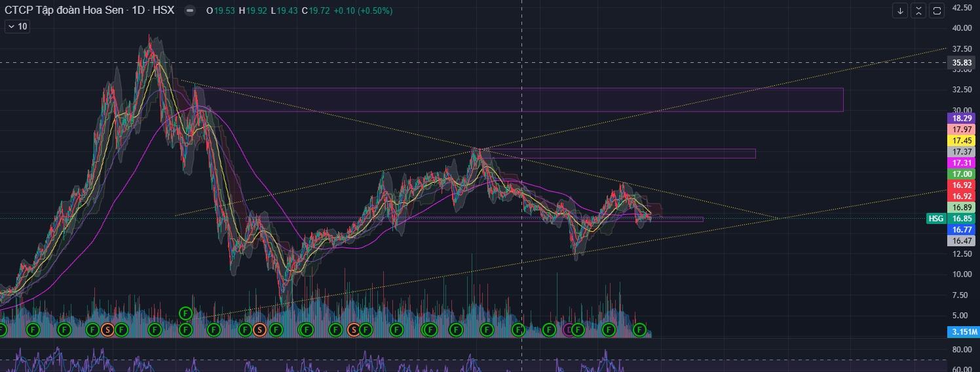Image resolution: width=980 pixels, height=372 pixels.
Task: Click the rightmost green F event marker
Action: (x=639, y=329)
